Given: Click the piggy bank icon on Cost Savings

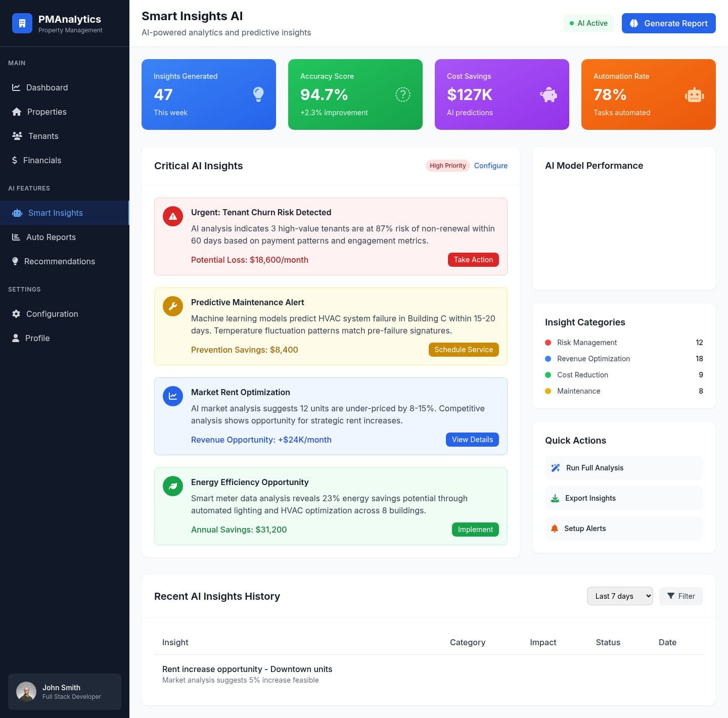Looking at the screenshot, I should pyautogui.click(x=549, y=94).
